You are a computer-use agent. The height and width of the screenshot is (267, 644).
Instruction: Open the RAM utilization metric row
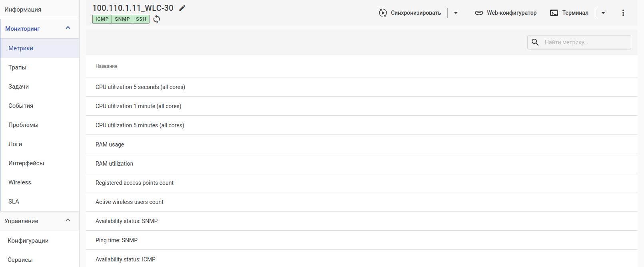tap(114, 164)
